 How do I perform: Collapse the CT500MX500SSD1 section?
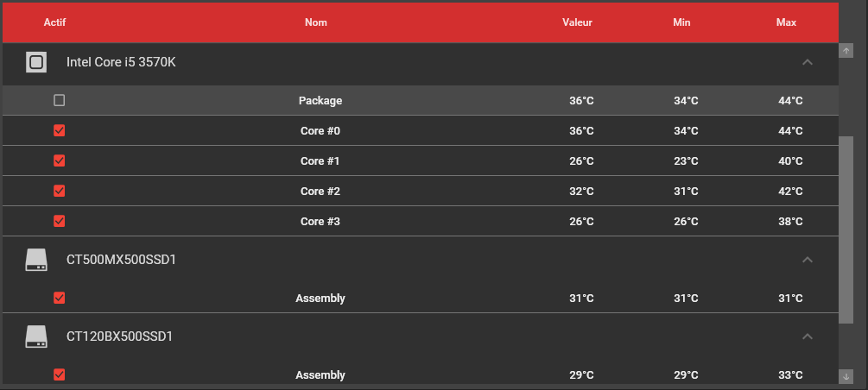coord(808,260)
